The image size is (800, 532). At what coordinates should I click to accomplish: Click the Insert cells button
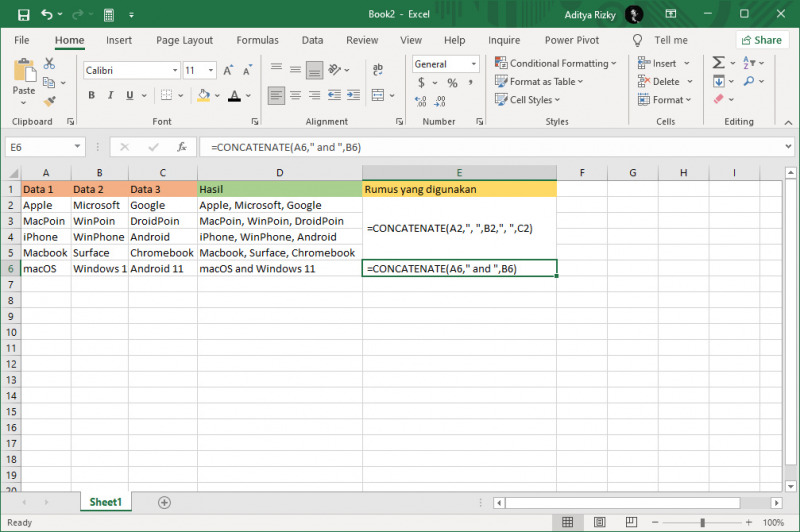(x=664, y=63)
